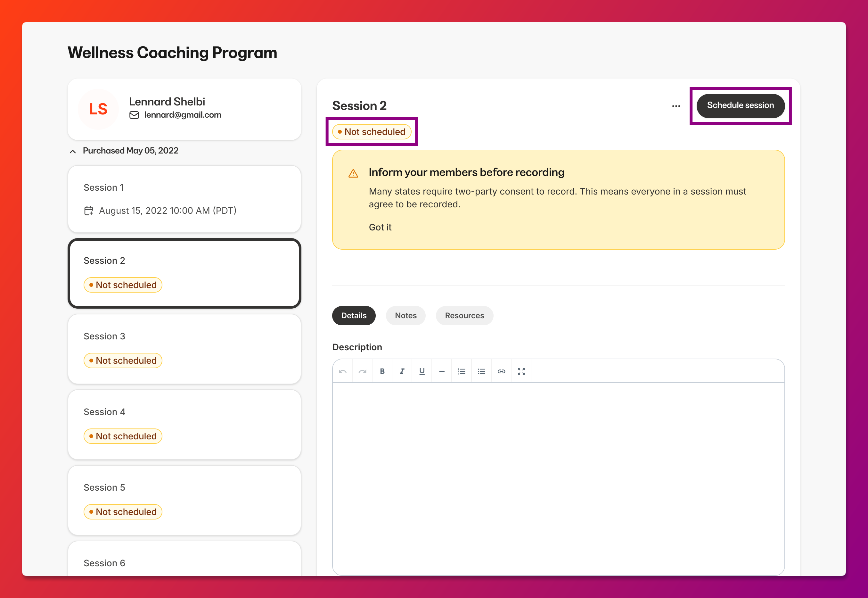Toggle underline formatting in description toolbar
Image resolution: width=868 pixels, height=598 pixels.
(x=422, y=371)
